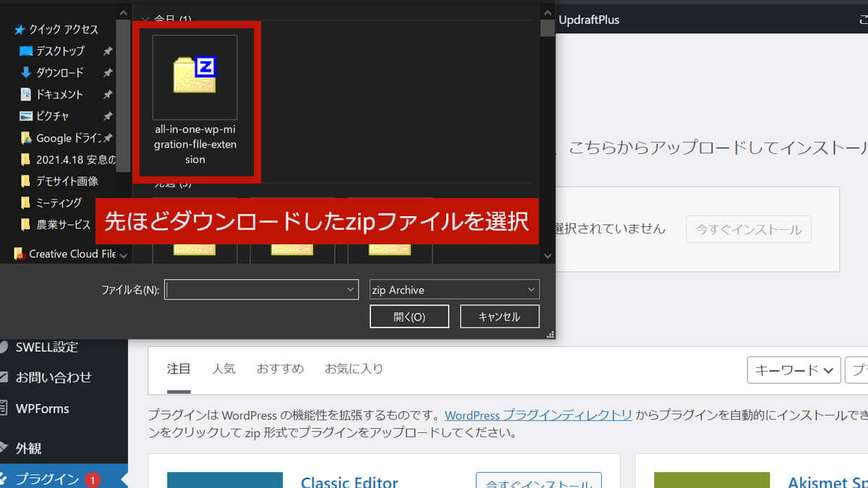Image resolution: width=868 pixels, height=488 pixels.
Task: Click the green Akismet plugin thumbnail
Action: click(712, 480)
